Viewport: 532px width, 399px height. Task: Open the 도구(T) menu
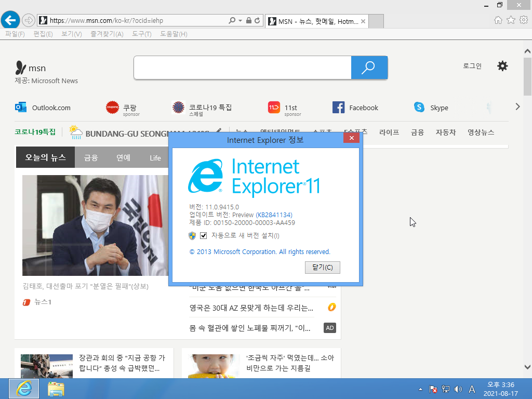(x=141, y=34)
